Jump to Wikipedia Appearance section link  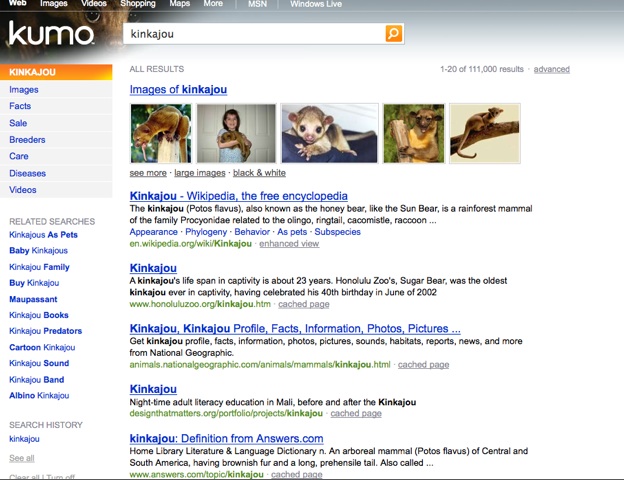coord(154,232)
